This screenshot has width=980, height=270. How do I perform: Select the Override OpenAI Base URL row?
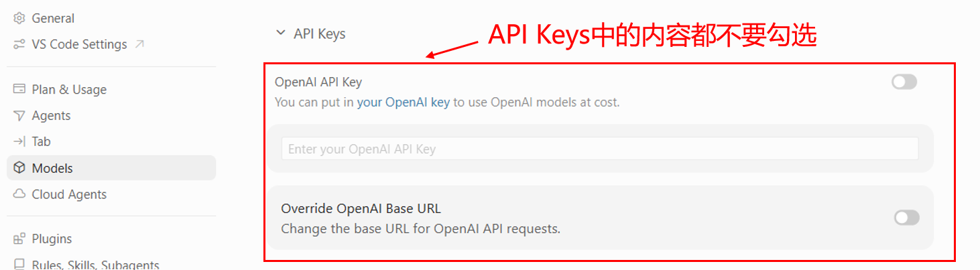(600, 218)
